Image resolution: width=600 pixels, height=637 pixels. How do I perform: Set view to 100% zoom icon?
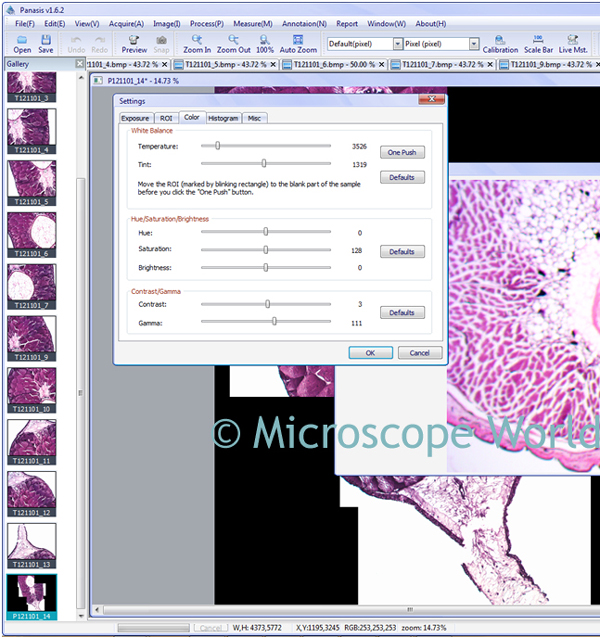point(264,44)
